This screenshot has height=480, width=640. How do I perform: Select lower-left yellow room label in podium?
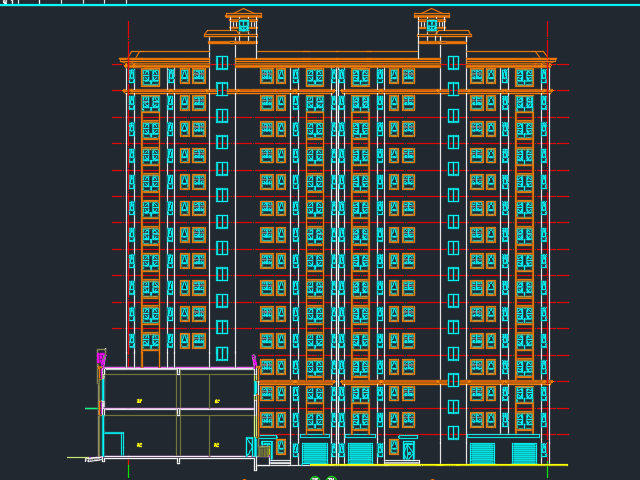click(x=139, y=445)
